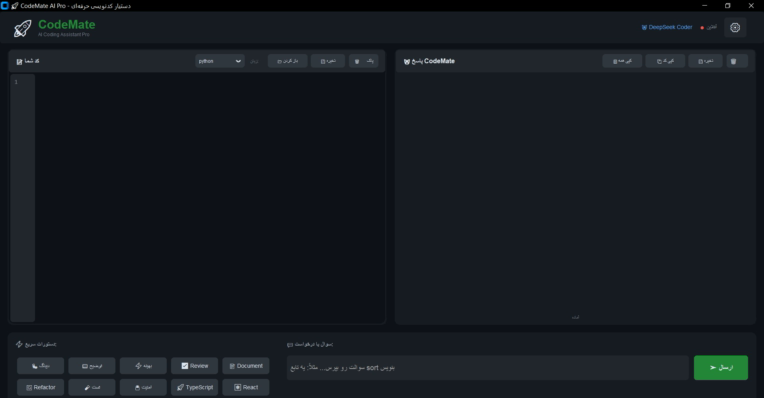The width and height of the screenshot is (764, 398).
Task: Click the quick commands lightning header icon
Action: point(19,344)
